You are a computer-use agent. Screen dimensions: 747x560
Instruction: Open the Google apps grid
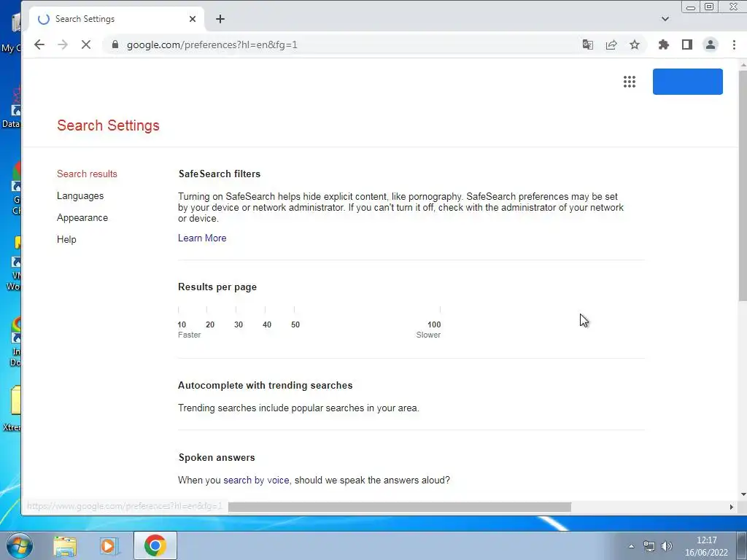click(x=630, y=82)
